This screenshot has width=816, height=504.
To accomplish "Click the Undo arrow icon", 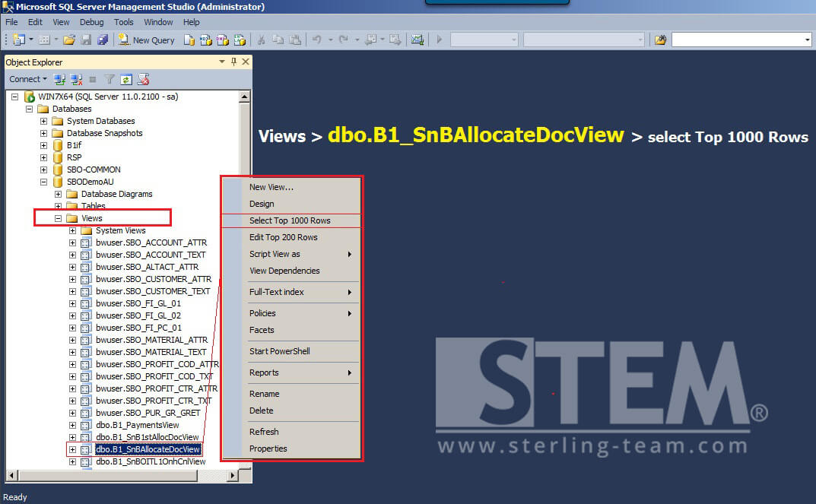I will click(317, 40).
